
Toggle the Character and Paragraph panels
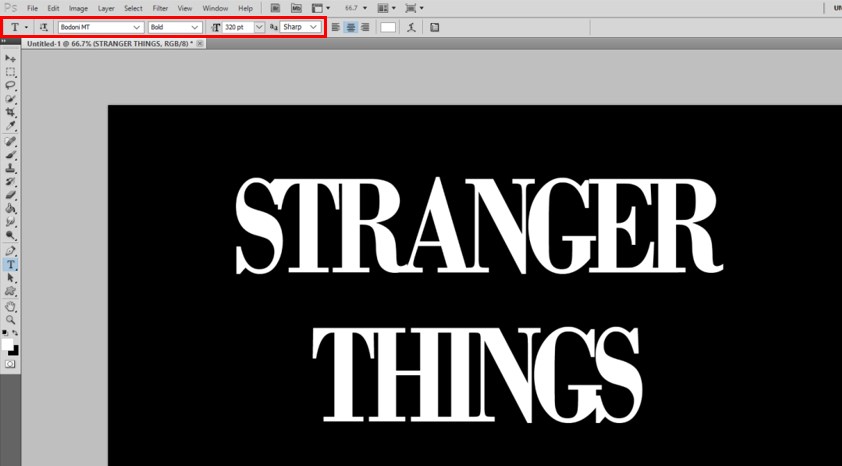point(434,27)
